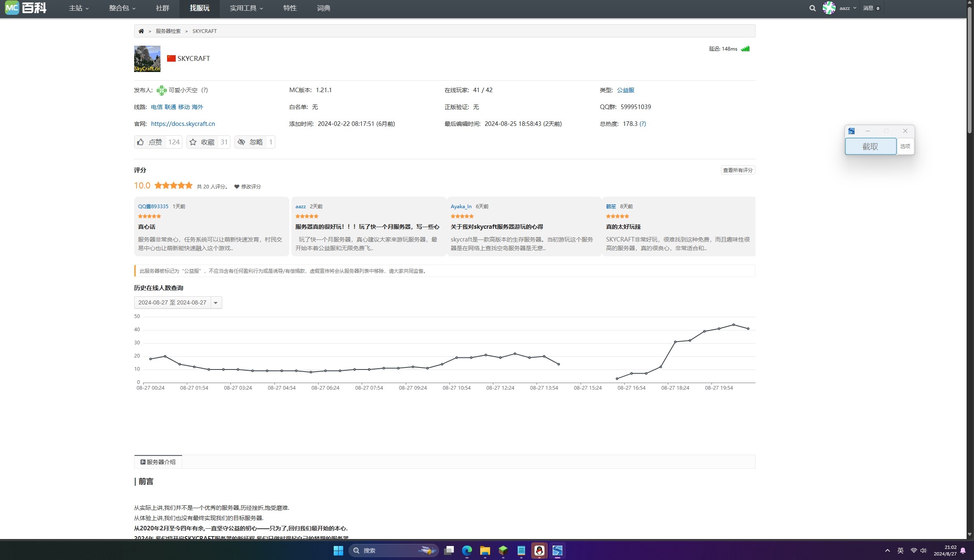
Task: Click the volume speaker tray icon
Action: pyautogui.click(x=923, y=551)
